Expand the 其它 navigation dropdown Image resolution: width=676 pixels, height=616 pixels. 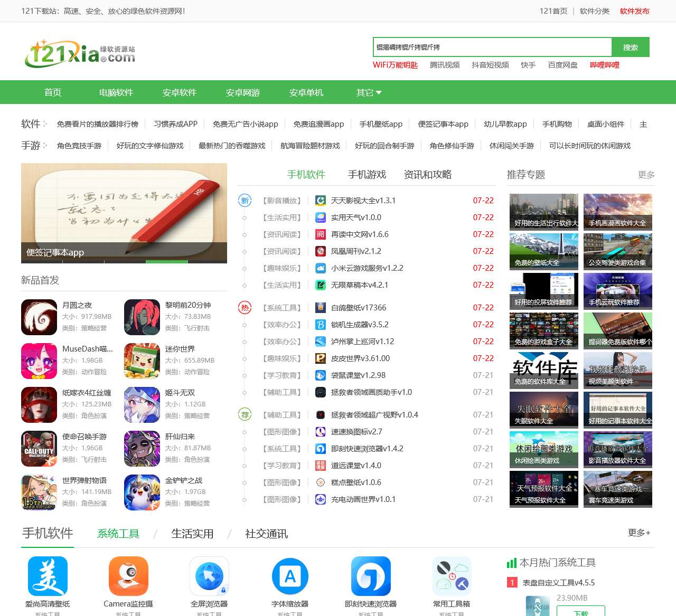tap(369, 92)
